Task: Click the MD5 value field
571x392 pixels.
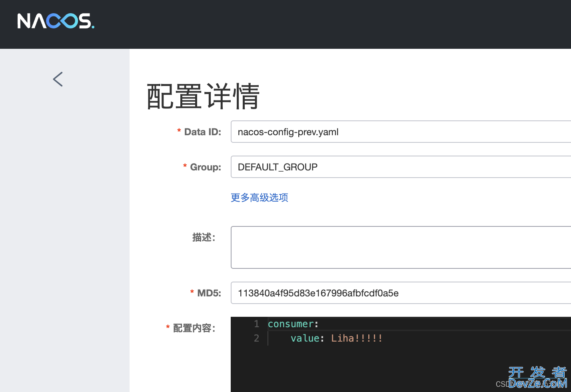Action: click(x=401, y=293)
